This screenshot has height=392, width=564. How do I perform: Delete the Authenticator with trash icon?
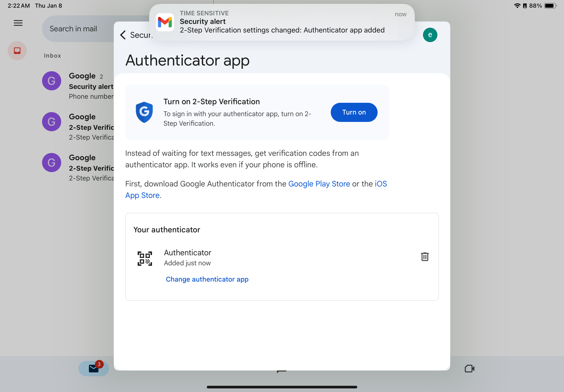(x=425, y=257)
